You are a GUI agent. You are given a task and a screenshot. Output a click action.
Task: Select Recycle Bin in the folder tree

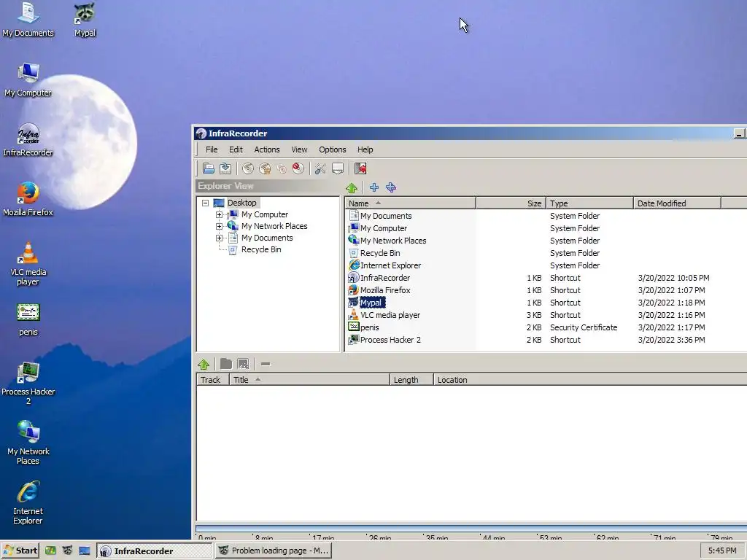point(261,249)
